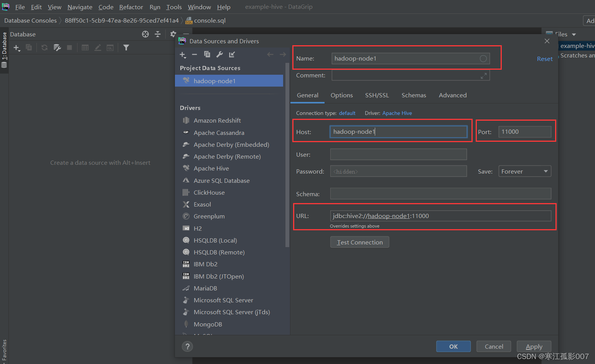This screenshot has height=364, width=595.
Task: Click the Apply button
Action: click(x=534, y=346)
